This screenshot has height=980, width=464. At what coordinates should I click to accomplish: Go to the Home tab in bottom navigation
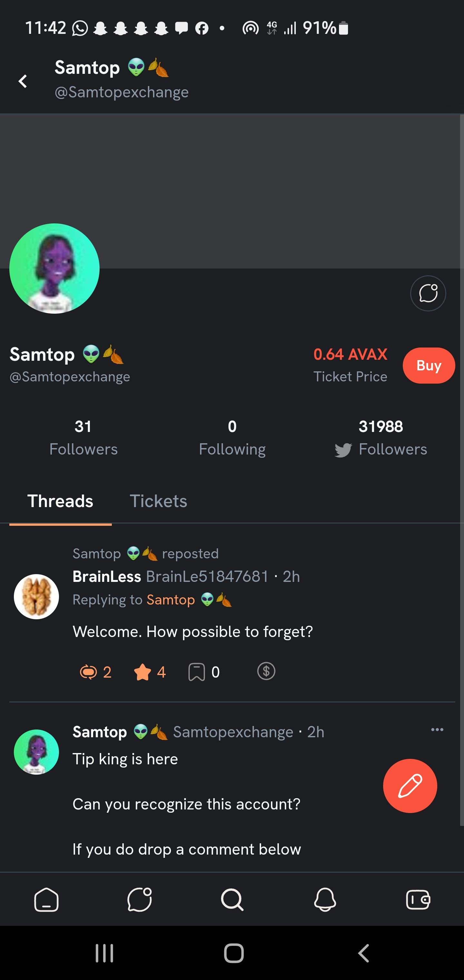coord(46,900)
